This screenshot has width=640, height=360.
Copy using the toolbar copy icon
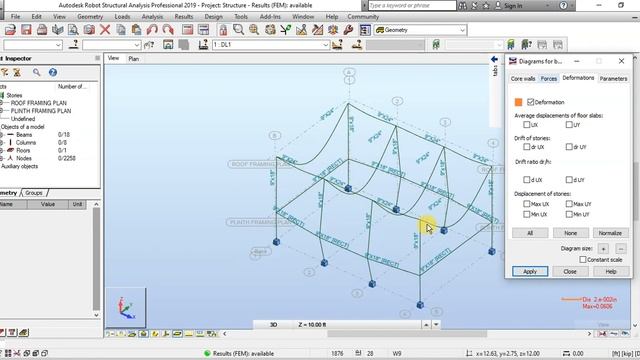tap(121, 30)
